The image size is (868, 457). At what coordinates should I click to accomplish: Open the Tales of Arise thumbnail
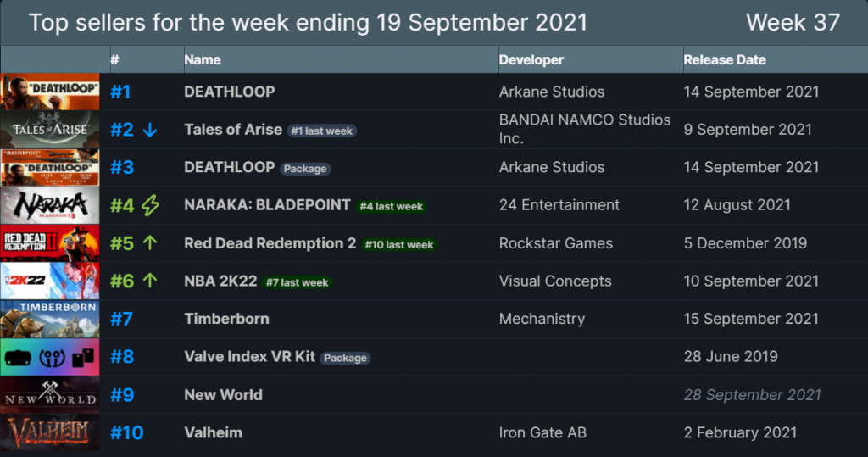click(50, 130)
